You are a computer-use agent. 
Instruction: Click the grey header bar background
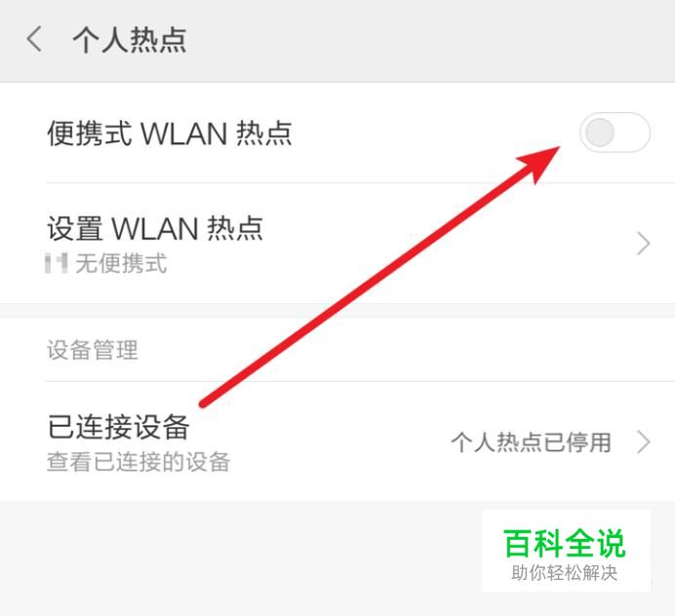(337, 40)
